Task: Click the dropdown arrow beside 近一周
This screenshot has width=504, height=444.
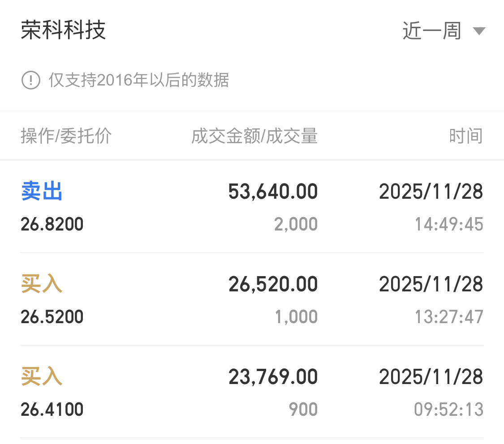Action: (x=479, y=31)
